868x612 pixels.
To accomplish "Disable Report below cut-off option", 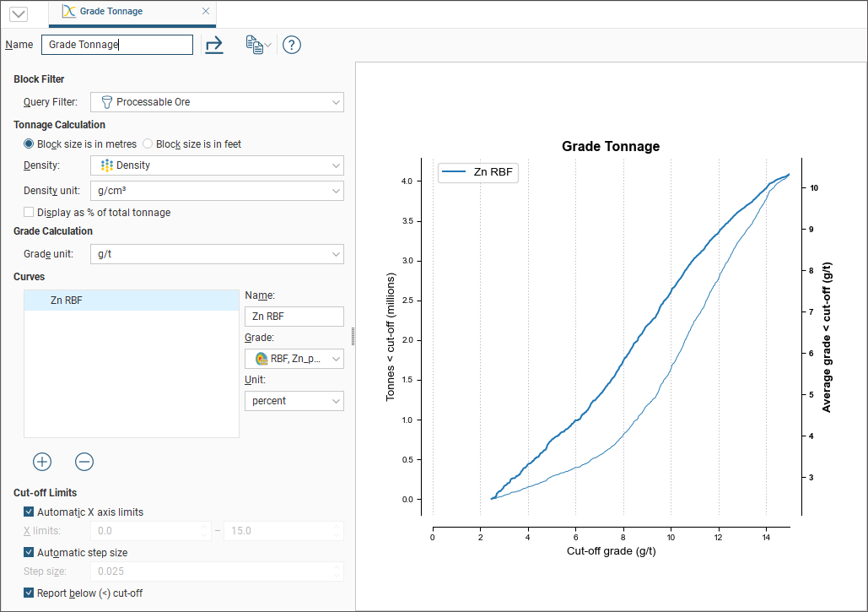I will coord(30,593).
